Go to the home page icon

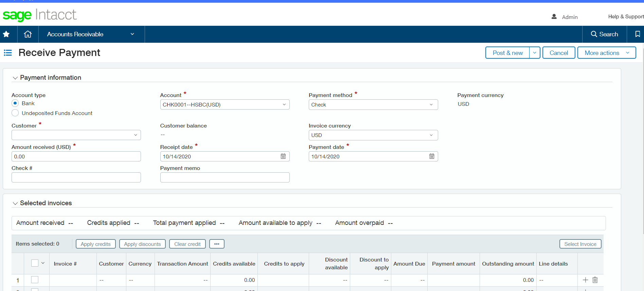28,34
